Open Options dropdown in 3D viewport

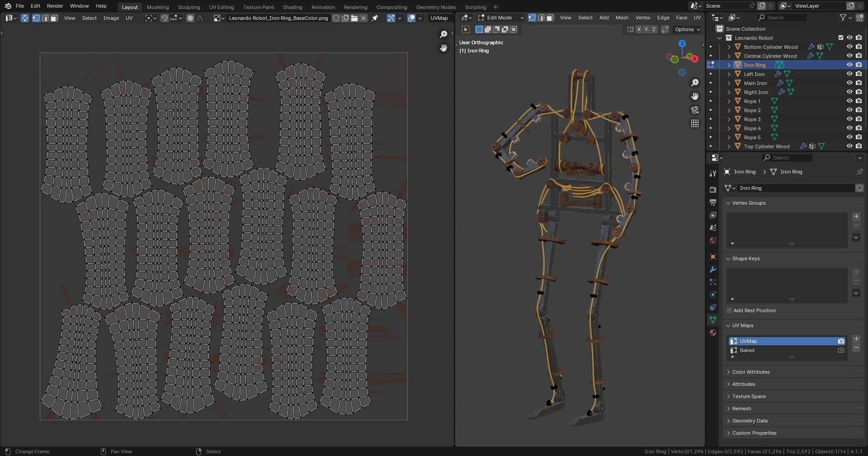tap(687, 29)
